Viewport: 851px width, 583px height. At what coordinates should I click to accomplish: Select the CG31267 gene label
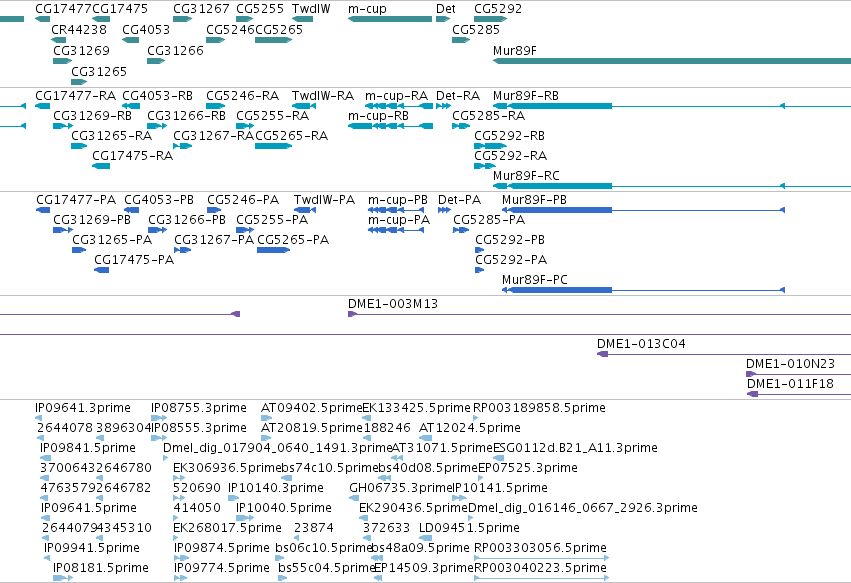[x=201, y=9]
